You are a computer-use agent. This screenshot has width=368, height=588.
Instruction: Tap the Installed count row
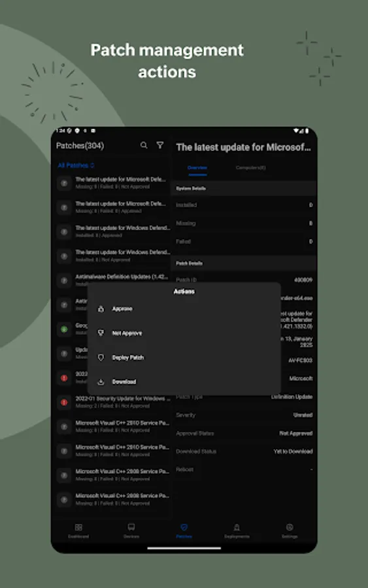243,205
